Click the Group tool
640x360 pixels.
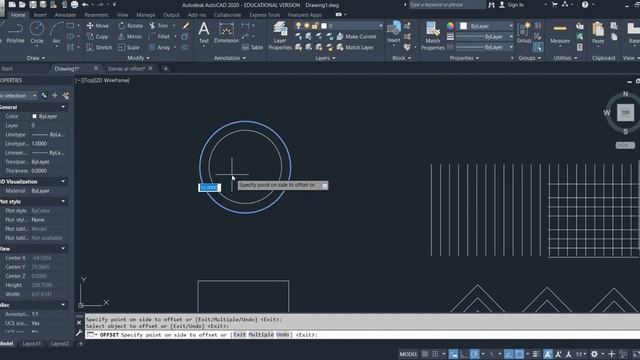pyautogui.click(x=524, y=33)
